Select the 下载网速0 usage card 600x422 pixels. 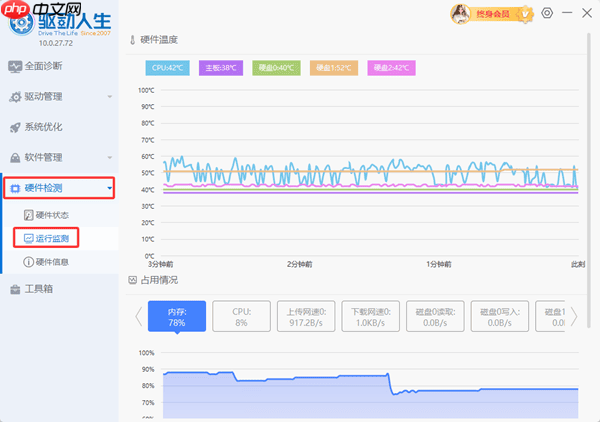[x=370, y=316]
